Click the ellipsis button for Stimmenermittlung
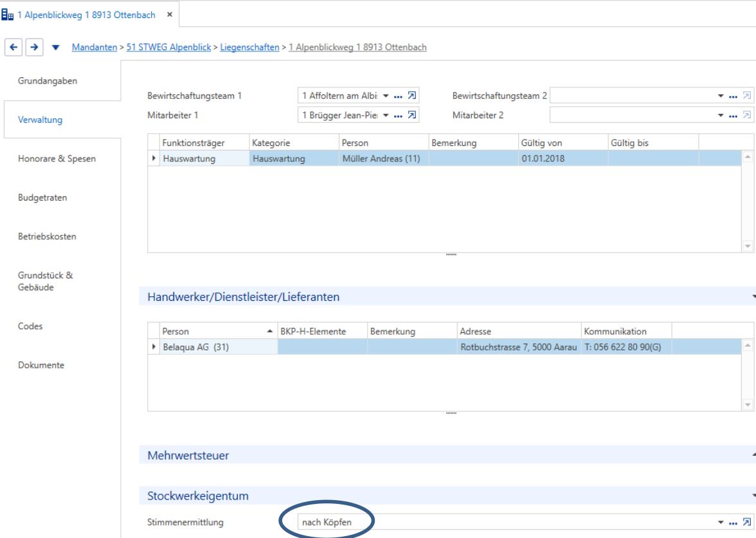Viewport: 756px width, 538px height. pyautogui.click(x=733, y=523)
